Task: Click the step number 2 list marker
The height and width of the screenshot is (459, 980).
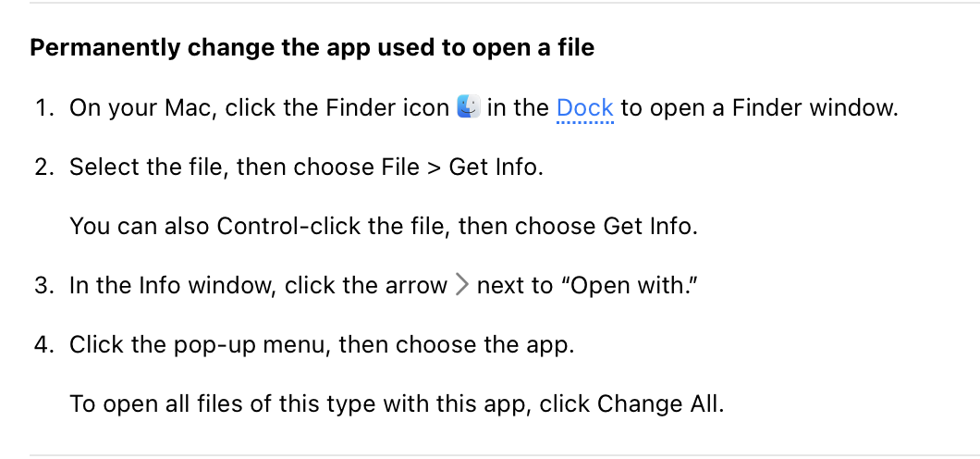Action: tap(44, 167)
